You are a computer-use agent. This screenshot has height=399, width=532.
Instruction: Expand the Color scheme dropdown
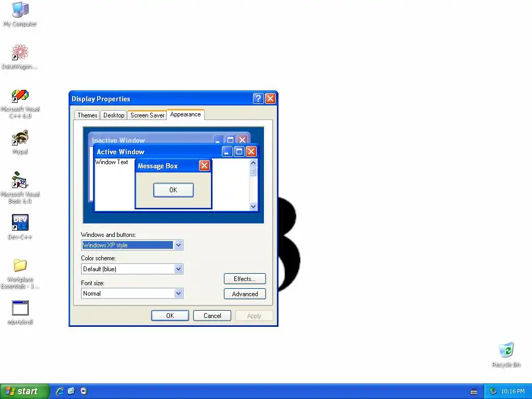tap(179, 269)
